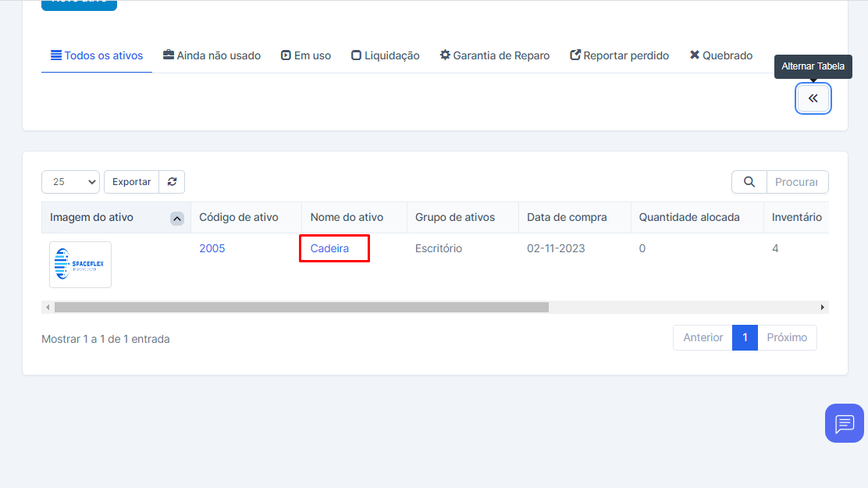Click the refresh table icon button
This screenshot has width=868, height=488.
coord(172,182)
